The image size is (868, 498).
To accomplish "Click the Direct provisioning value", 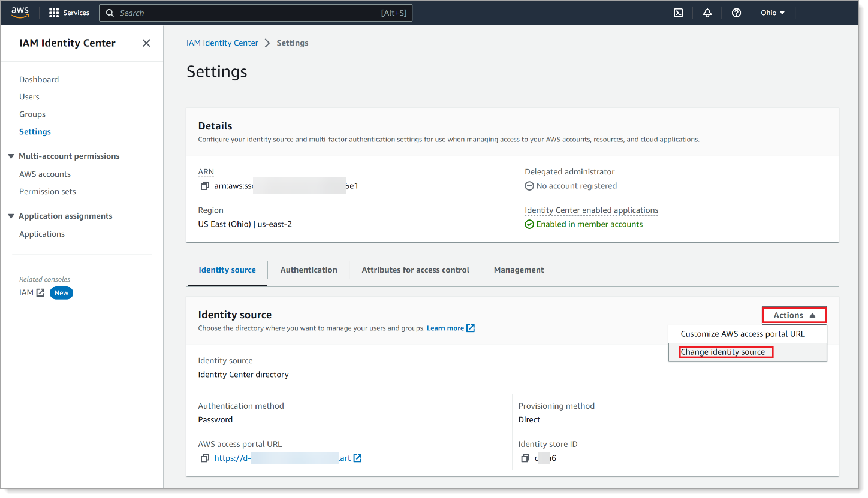I will pos(529,419).
